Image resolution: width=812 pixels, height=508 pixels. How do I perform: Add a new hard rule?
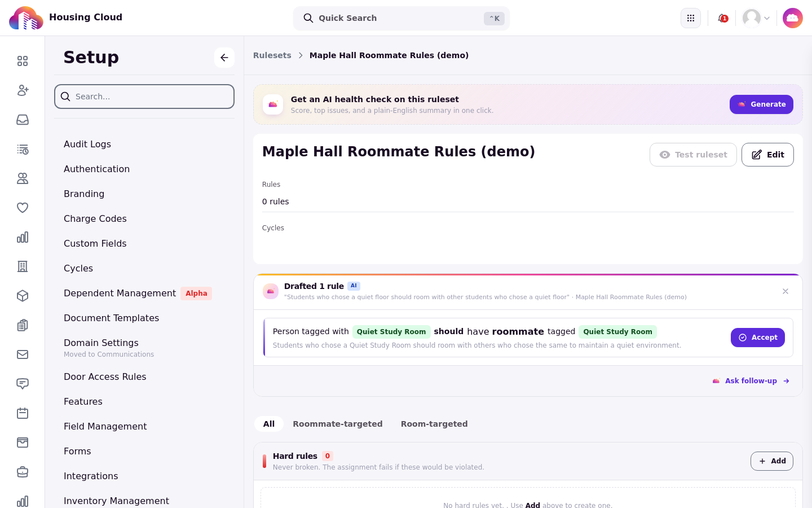click(772, 461)
